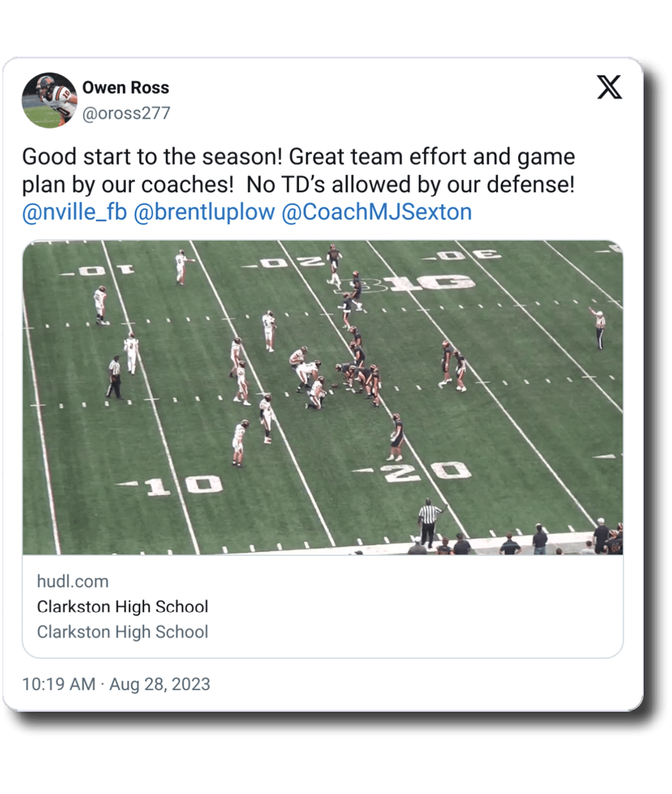Visit the @brentluplow mention

coord(204,212)
